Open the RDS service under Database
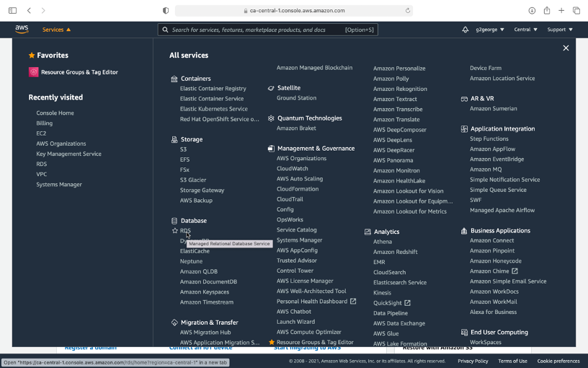Screen dimensions: 588x368 185,231
